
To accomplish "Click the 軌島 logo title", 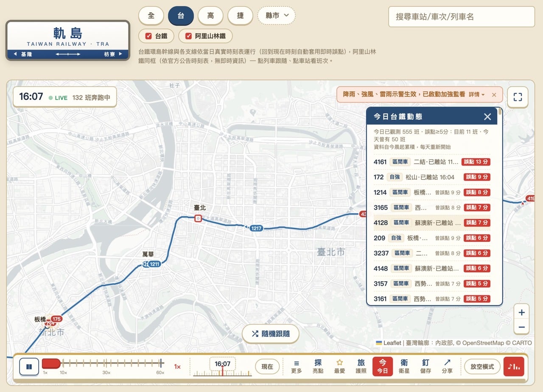I will point(68,33).
